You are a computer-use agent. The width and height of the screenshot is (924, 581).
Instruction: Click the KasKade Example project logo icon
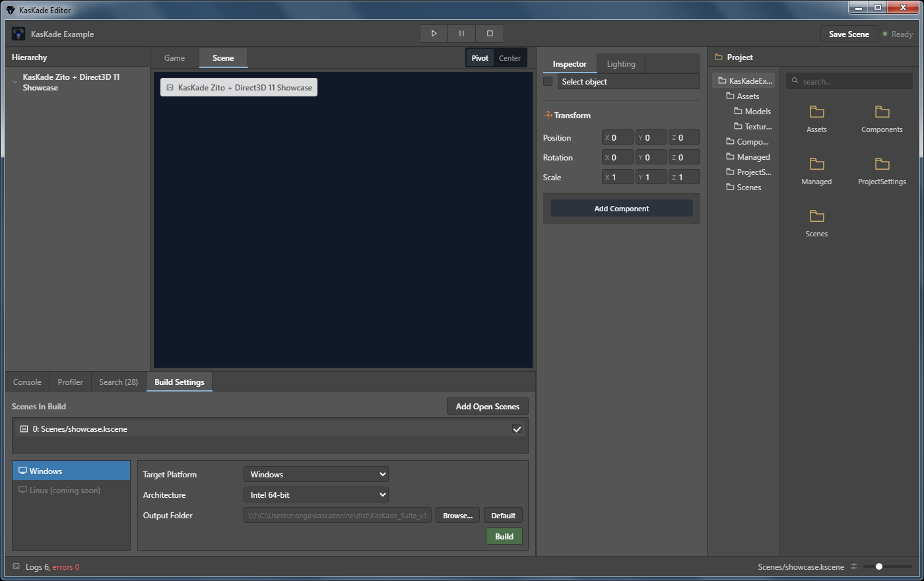pos(18,34)
